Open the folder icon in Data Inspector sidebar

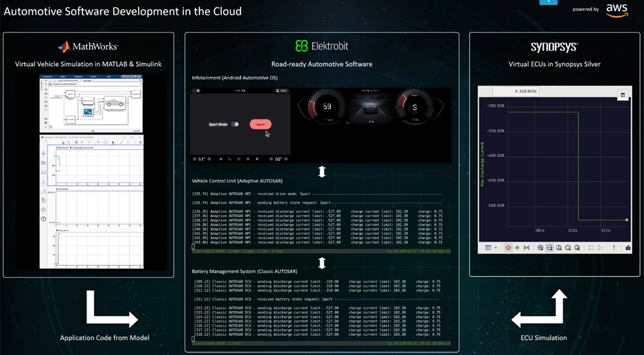(44, 163)
